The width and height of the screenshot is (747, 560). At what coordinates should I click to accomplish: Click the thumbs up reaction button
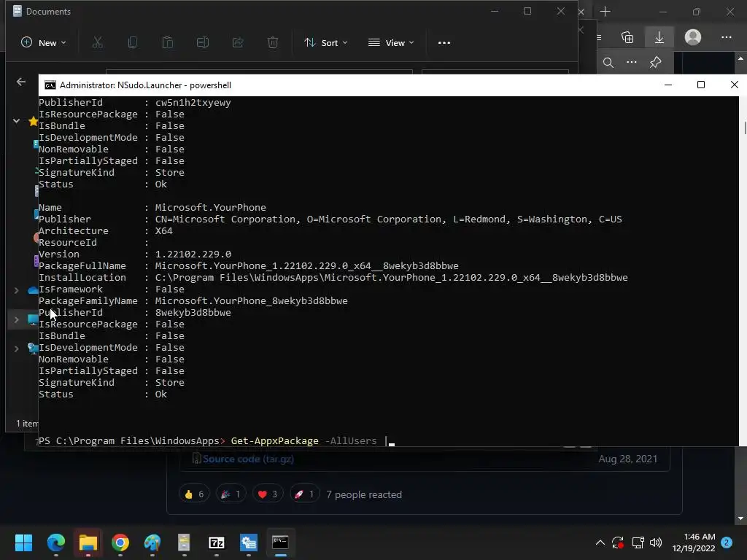pyautogui.click(x=194, y=494)
